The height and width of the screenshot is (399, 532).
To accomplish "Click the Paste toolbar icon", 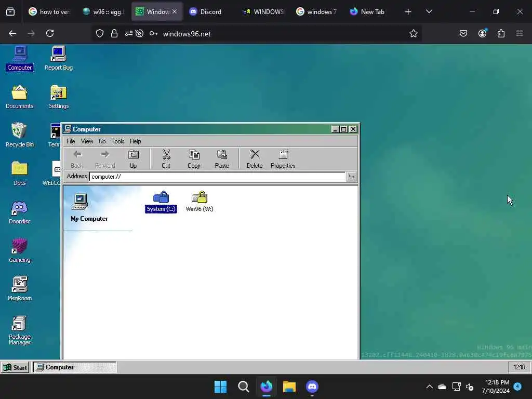I will (222, 159).
